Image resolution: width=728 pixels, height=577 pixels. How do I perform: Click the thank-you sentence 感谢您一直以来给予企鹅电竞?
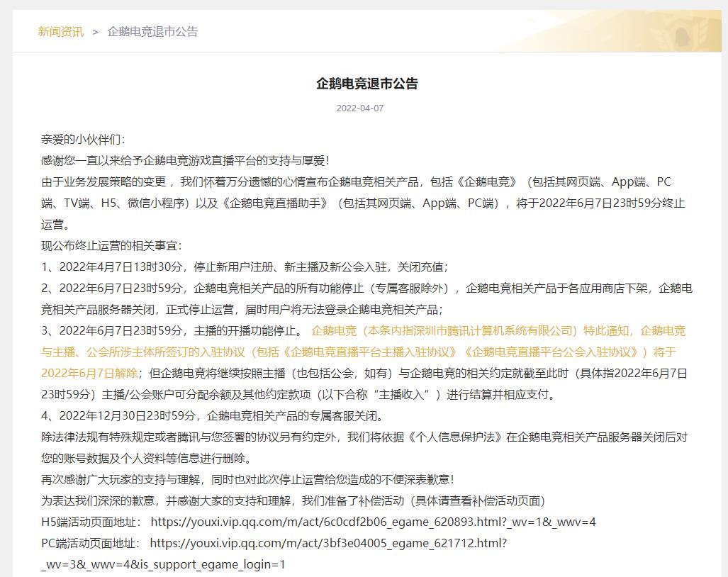[x=185, y=161]
